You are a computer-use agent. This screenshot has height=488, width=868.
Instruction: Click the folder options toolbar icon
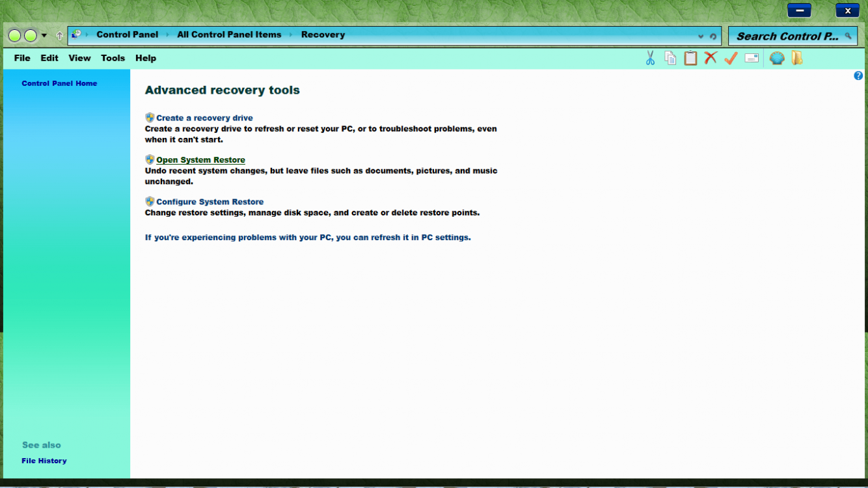pos(797,58)
